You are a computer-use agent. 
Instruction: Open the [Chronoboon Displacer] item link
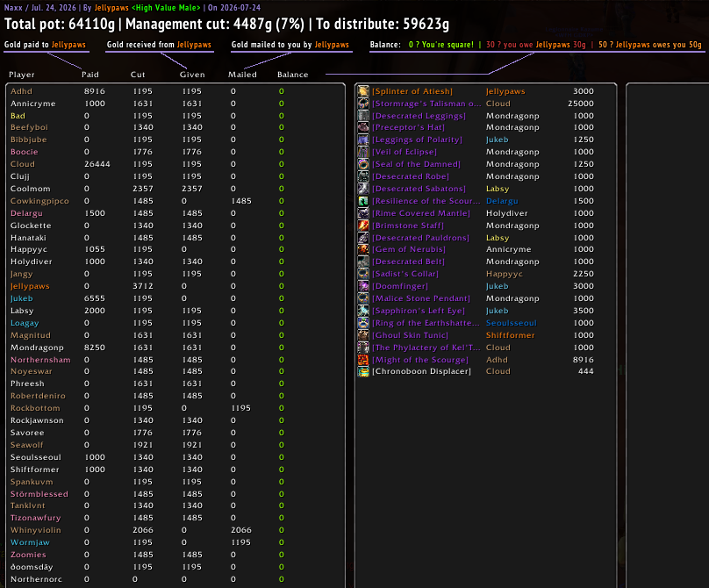[x=421, y=371]
